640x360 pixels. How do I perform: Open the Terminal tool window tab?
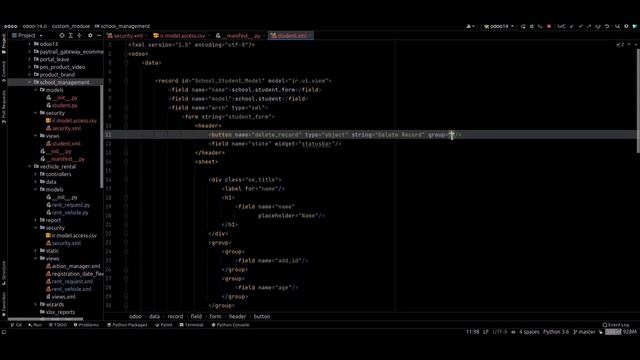tap(191, 325)
